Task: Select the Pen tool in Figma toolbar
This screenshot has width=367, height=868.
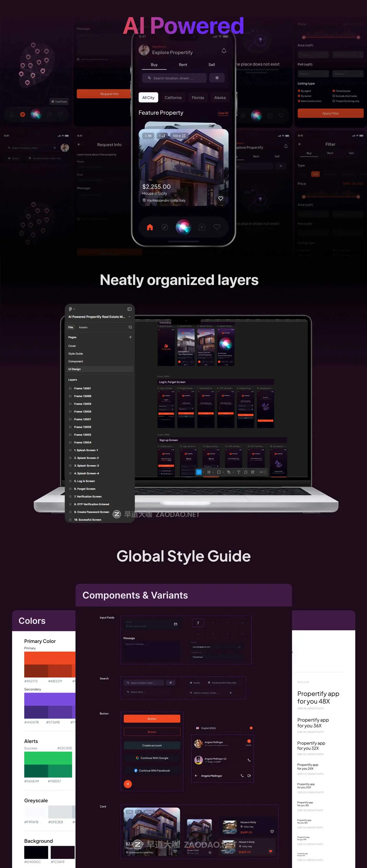Action: [x=229, y=472]
